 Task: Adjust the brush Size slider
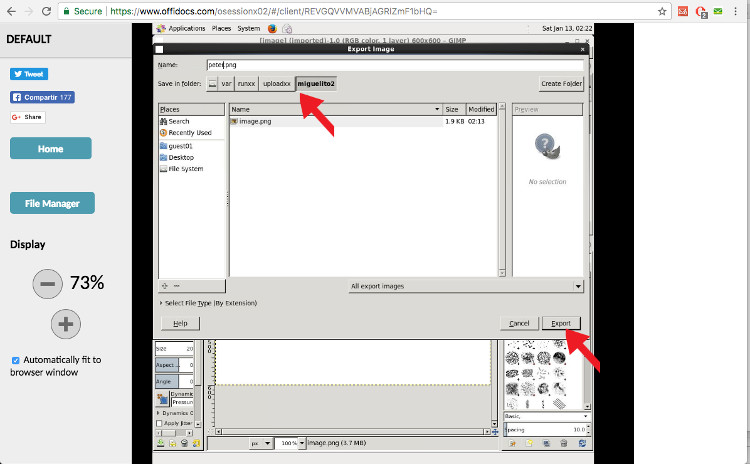pos(174,349)
